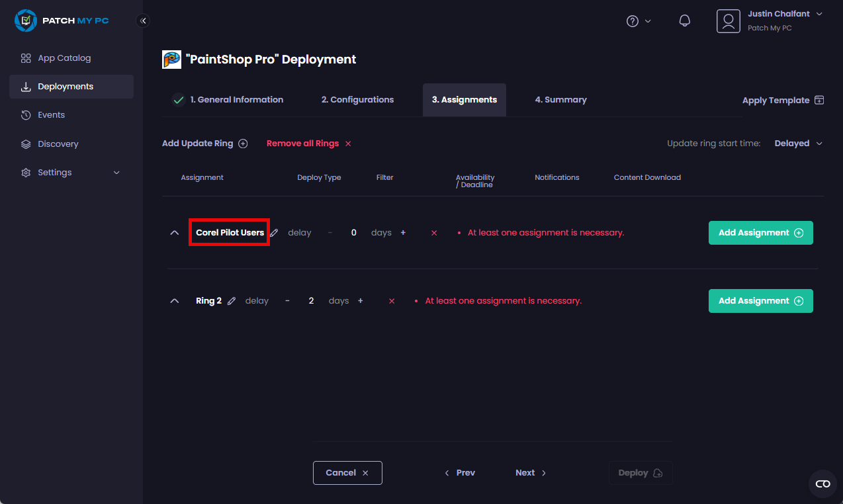Open the notifications bell icon
Viewport: 843px width, 504px height.
(685, 21)
